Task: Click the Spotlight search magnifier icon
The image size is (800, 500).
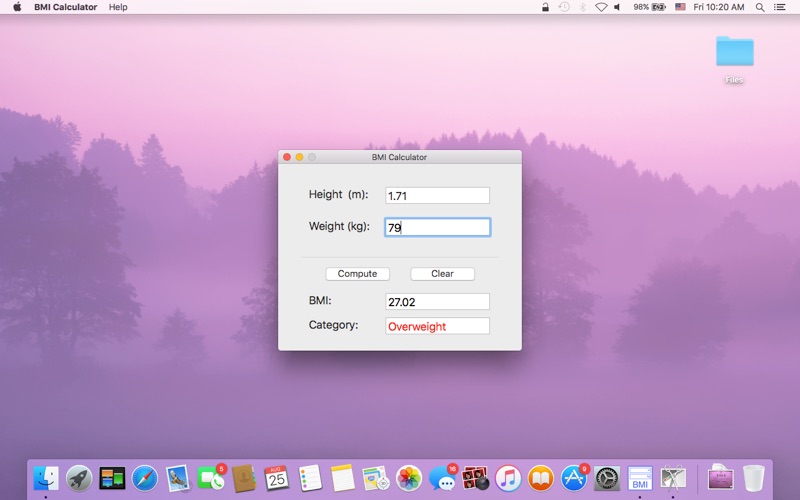Action: coord(760,7)
